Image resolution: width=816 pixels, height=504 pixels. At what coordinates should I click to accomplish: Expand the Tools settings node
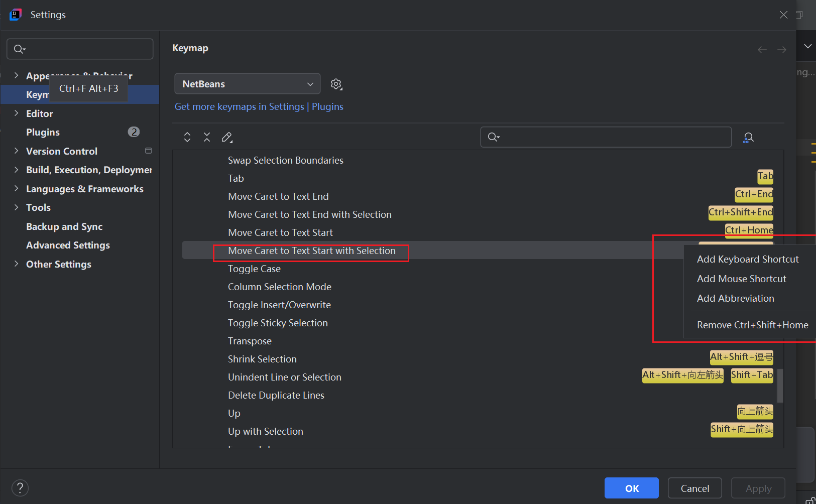point(17,207)
